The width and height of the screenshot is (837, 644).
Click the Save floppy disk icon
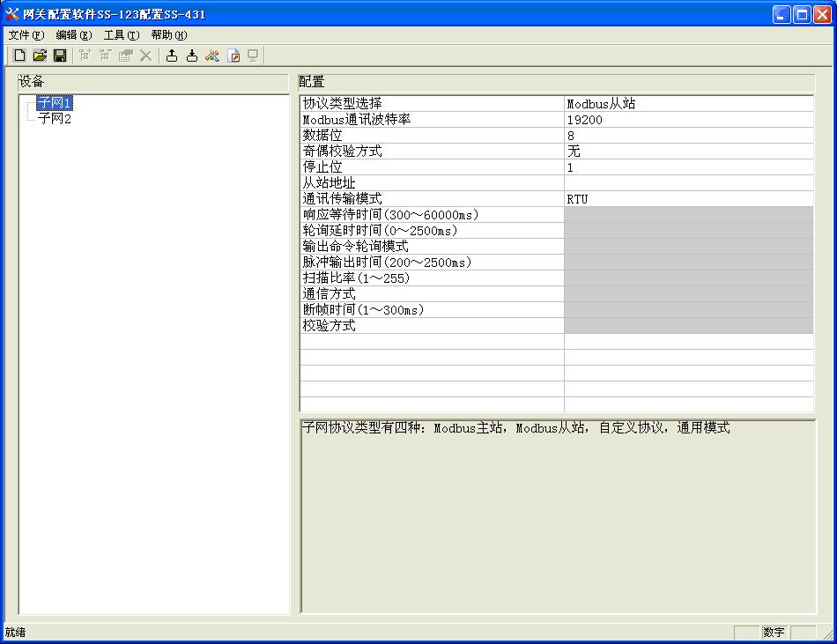coord(60,56)
